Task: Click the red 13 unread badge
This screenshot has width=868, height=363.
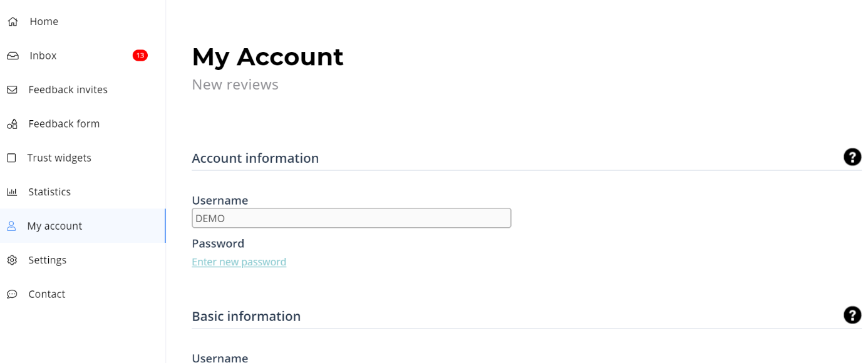Action: (x=140, y=56)
